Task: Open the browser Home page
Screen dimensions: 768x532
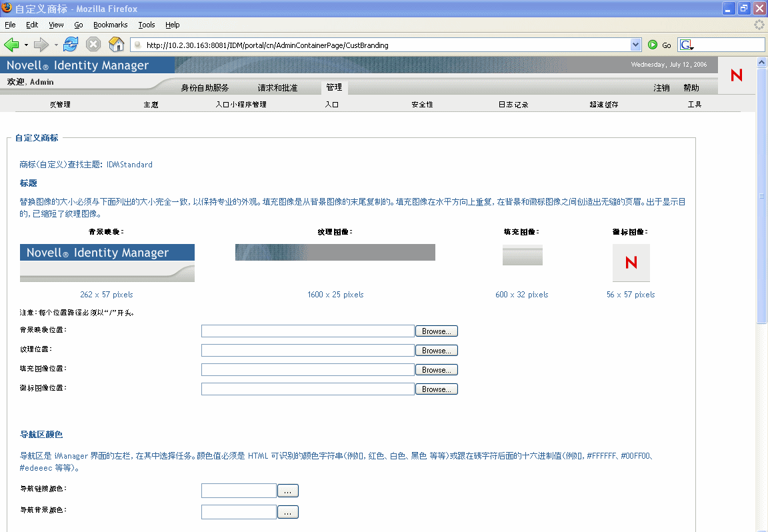Action: coord(115,44)
